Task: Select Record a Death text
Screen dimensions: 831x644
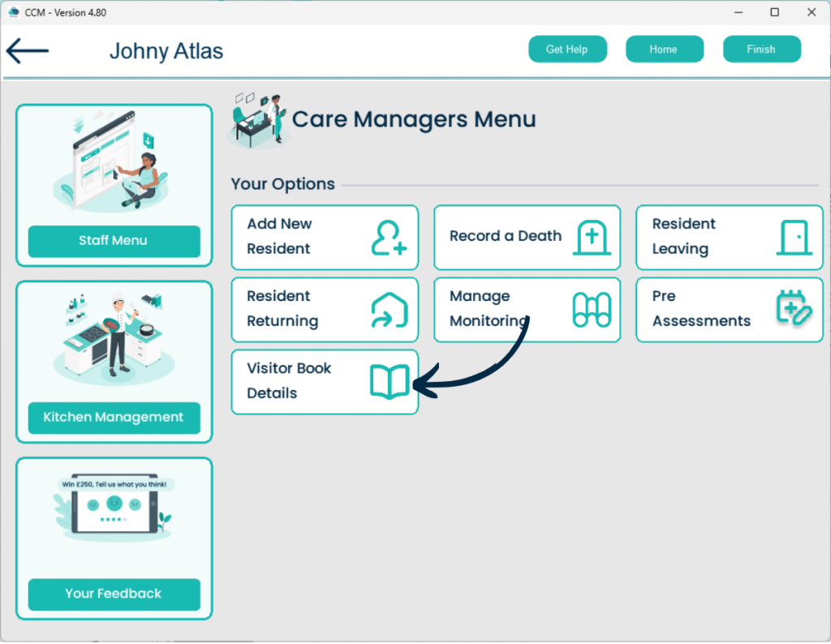Action: (x=505, y=236)
